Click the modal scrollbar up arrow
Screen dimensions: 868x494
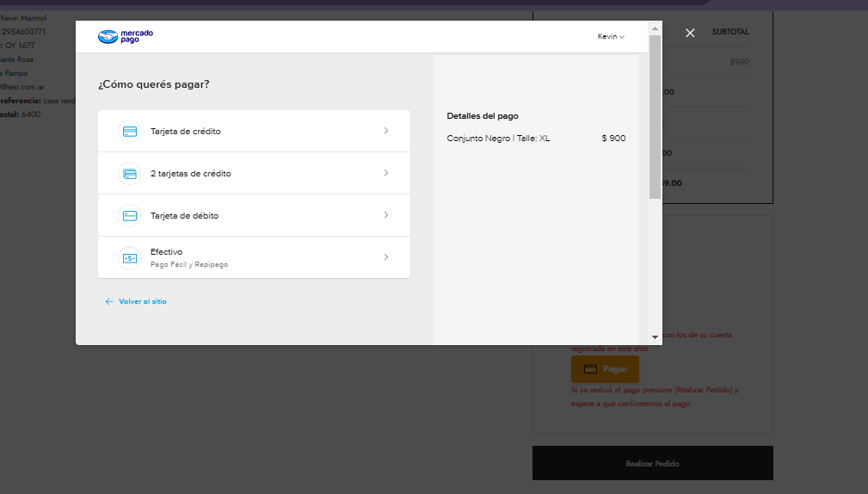point(655,28)
